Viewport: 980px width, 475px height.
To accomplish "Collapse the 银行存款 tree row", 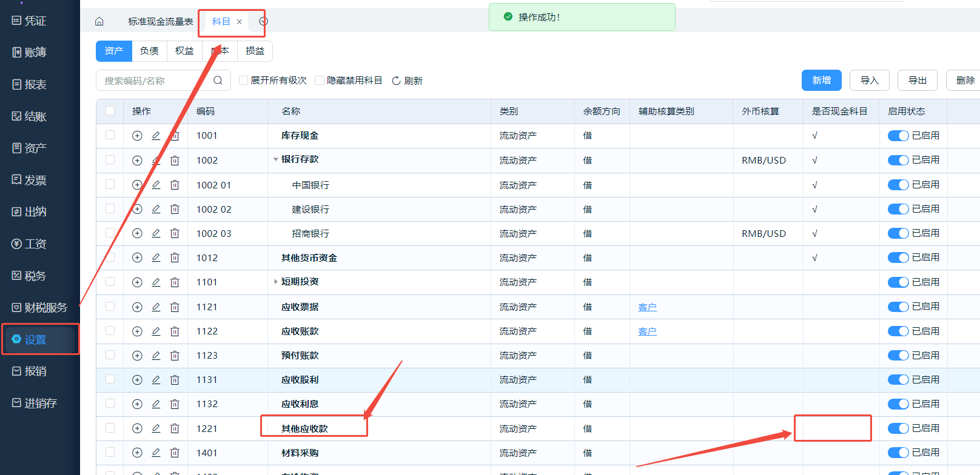I will [x=276, y=160].
